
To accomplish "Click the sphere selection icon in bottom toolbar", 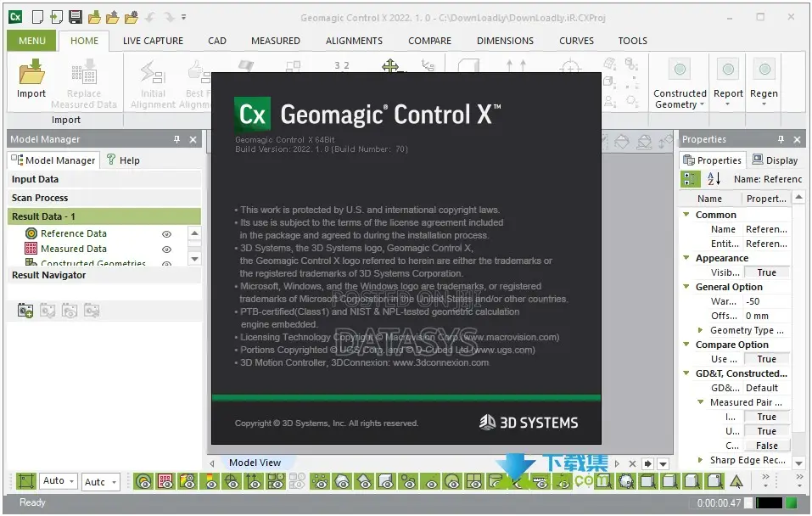I will pos(625,481).
